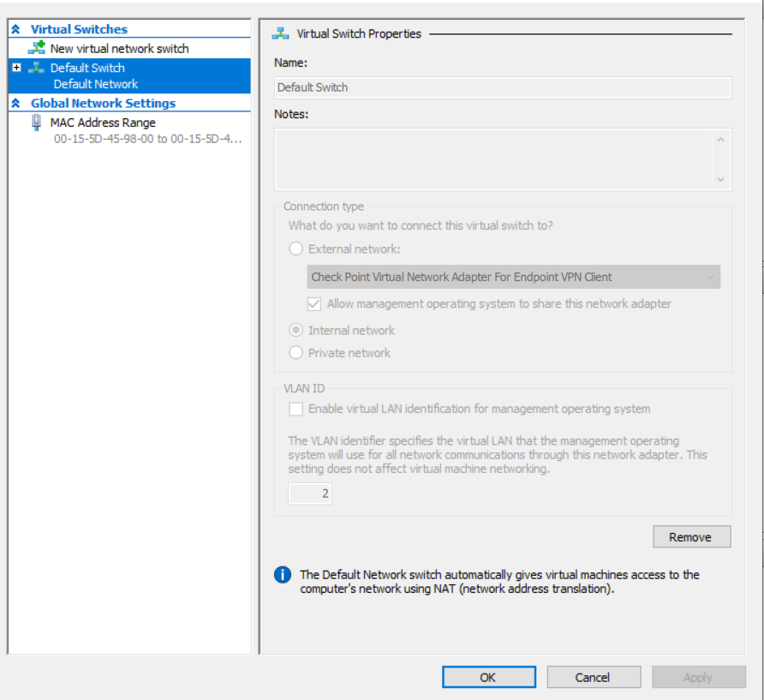The image size is (764, 700).
Task: Click the Virtual Switch Properties header icon
Action: pyautogui.click(x=280, y=33)
